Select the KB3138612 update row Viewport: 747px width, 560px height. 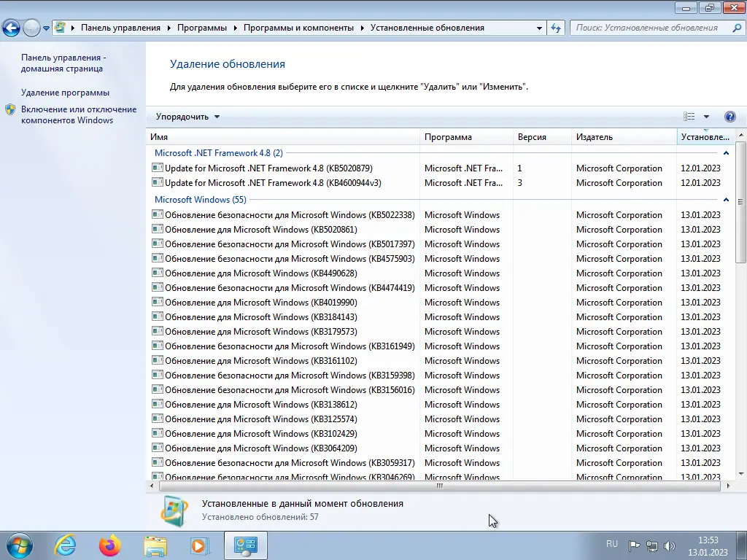coord(441,404)
